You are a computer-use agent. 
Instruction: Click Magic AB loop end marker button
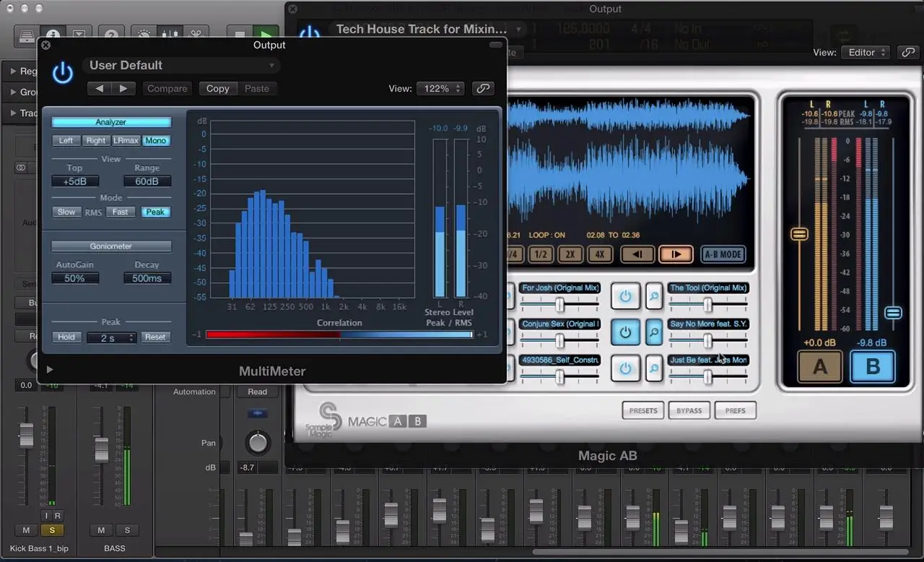click(x=676, y=254)
